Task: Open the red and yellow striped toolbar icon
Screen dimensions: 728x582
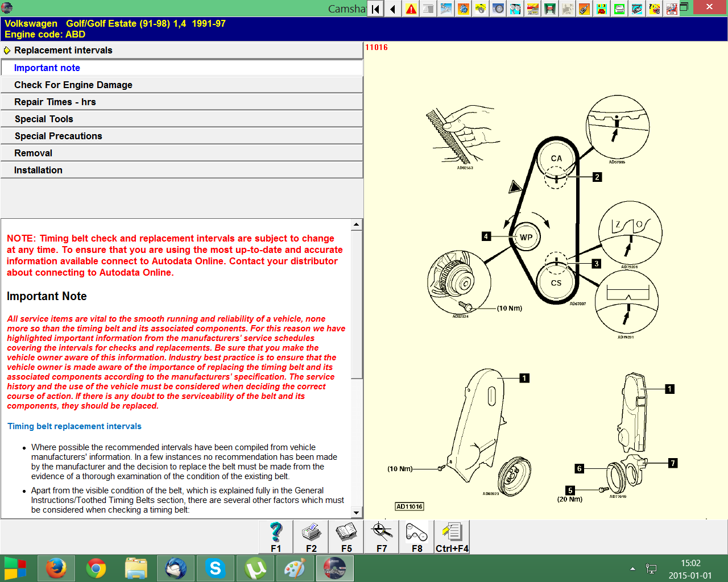Action: pyautogui.click(x=533, y=9)
